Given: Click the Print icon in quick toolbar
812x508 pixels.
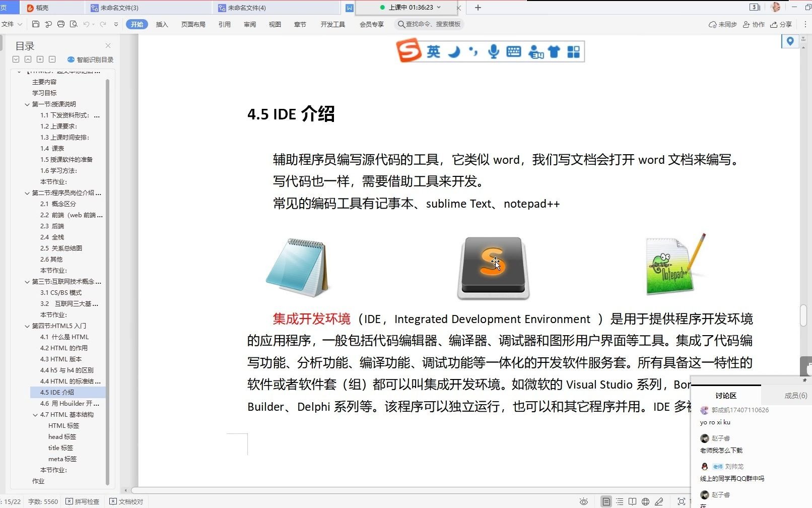Looking at the screenshot, I should pyautogui.click(x=61, y=24).
